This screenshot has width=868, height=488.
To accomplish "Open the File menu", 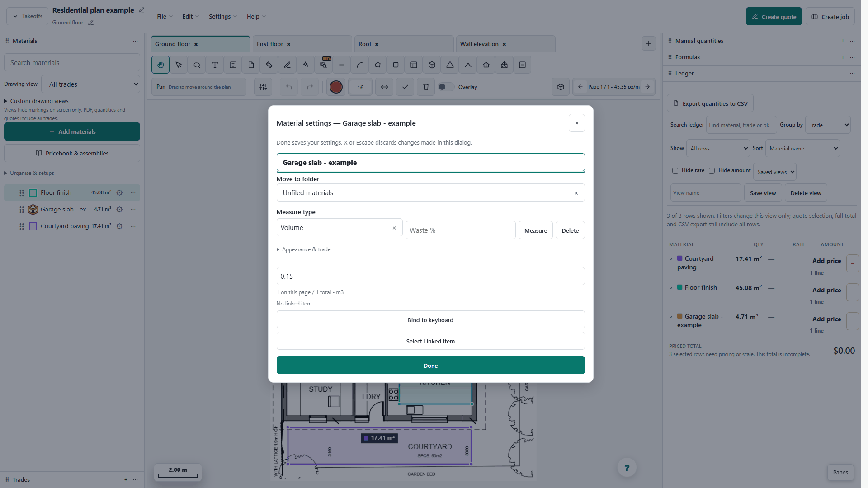I will coord(165,17).
